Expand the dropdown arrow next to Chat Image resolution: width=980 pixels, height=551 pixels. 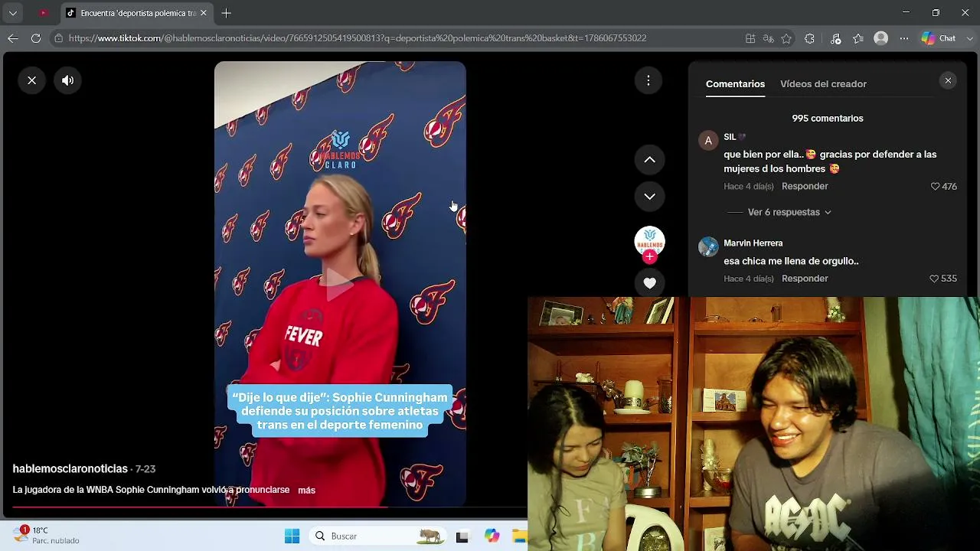(x=970, y=38)
